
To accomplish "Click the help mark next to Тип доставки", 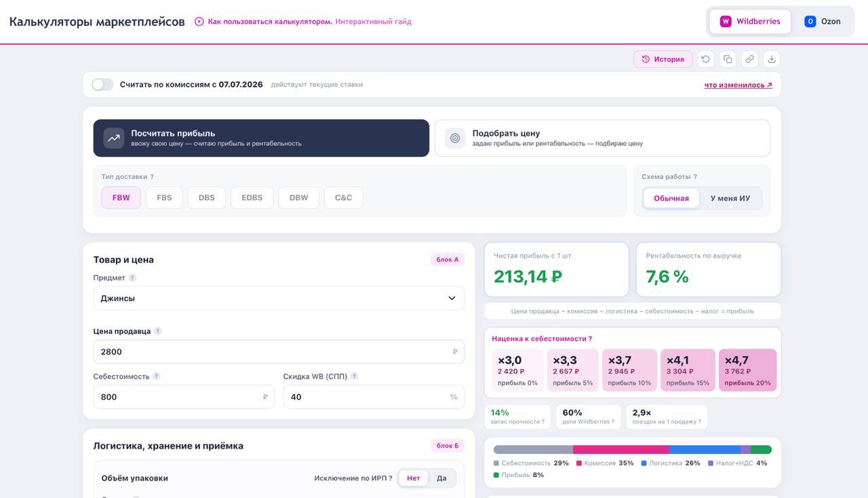I will pos(152,176).
